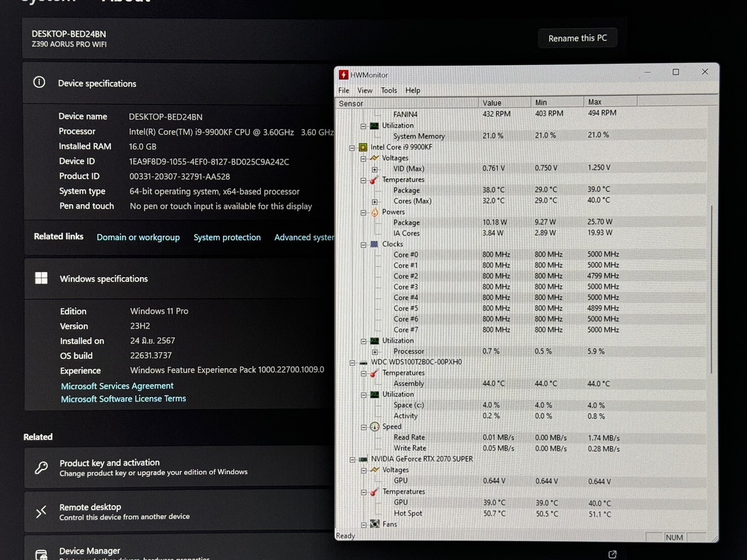The image size is (747, 560).
Task: Click the Product key and activation key icon
Action: pyautogui.click(x=41, y=468)
